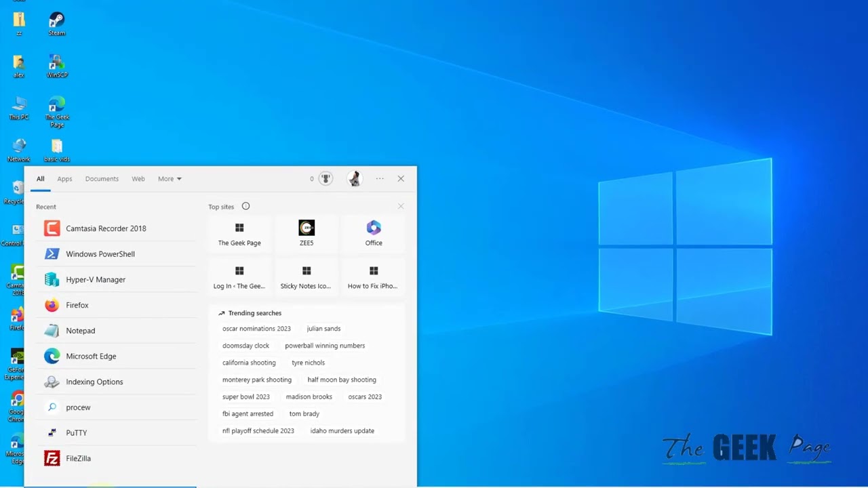Launch FileZilla from the Recent list
868x488 pixels.
[117, 458]
